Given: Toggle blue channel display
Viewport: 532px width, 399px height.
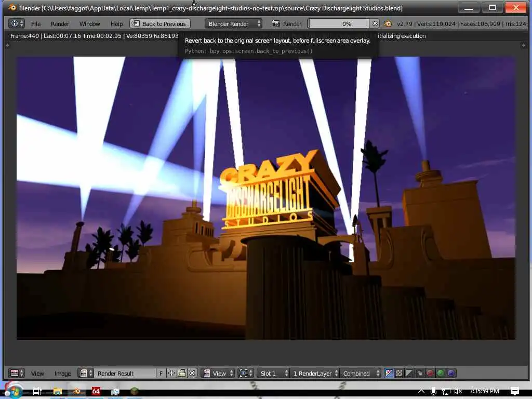Looking at the screenshot, I should click(450, 373).
